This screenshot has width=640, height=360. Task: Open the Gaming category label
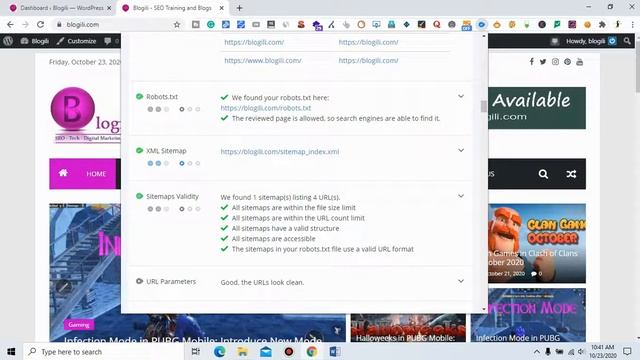point(79,325)
